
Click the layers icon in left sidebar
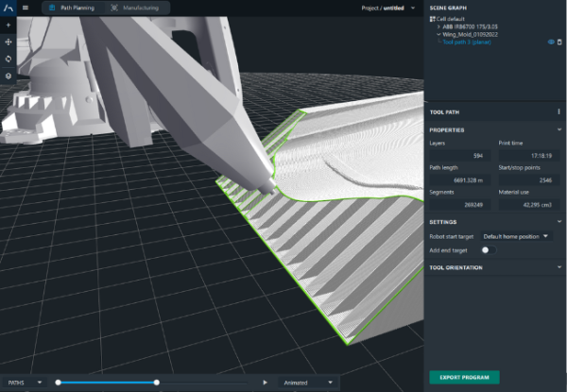coord(9,76)
